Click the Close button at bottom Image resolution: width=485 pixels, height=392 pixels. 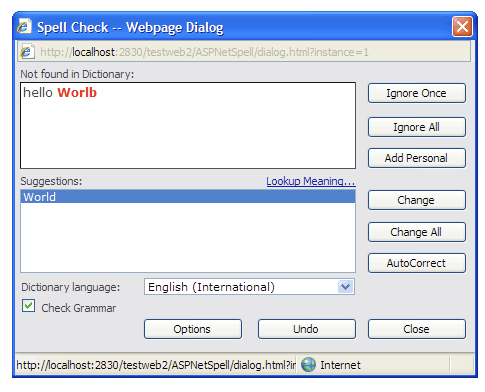pos(416,329)
